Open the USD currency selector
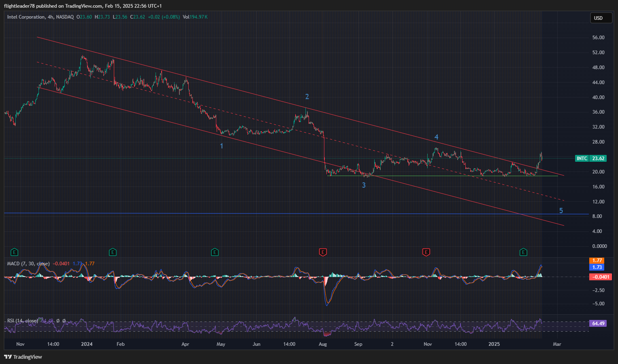Viewport: 618px width, 364px height. (x=601, y=18)
